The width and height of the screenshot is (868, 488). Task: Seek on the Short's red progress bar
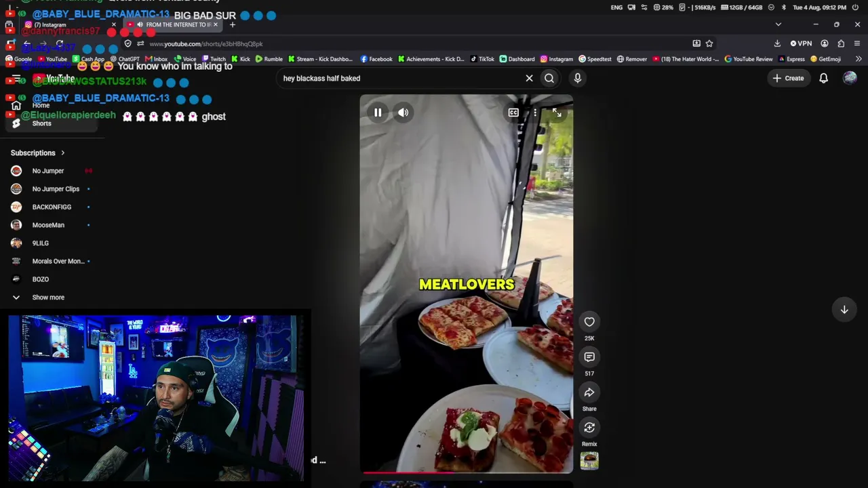click(467, 472)
